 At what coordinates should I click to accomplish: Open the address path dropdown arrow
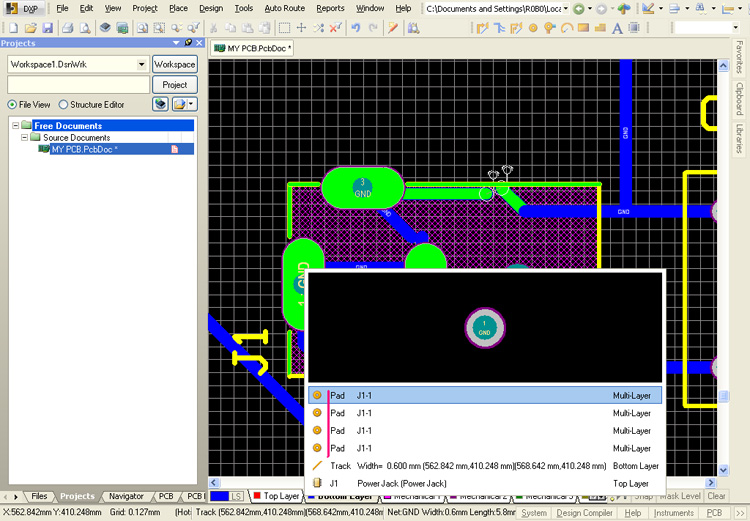tap(566, 9)
